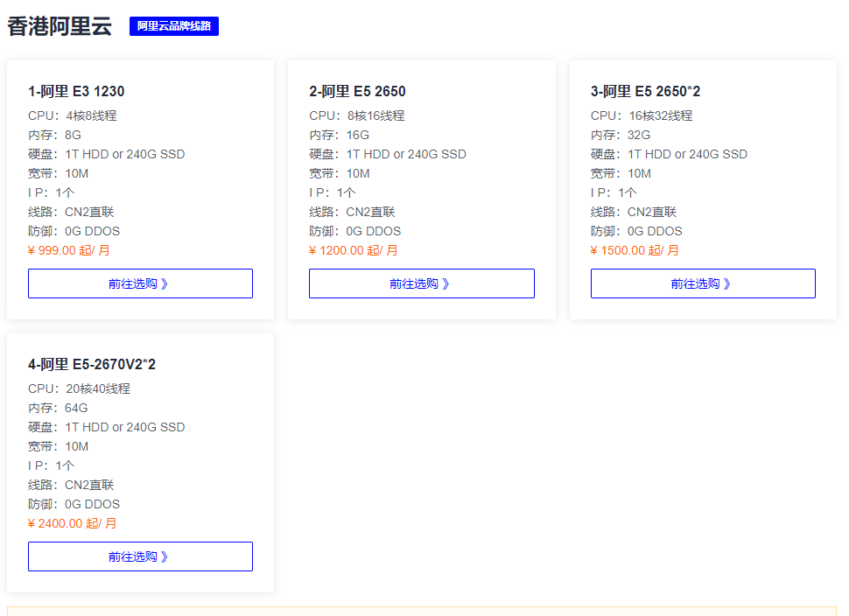Click 宽带: 10M in the E3 1230 card
The height and width of the screenshot is (616, 849).
click(59, 173)
